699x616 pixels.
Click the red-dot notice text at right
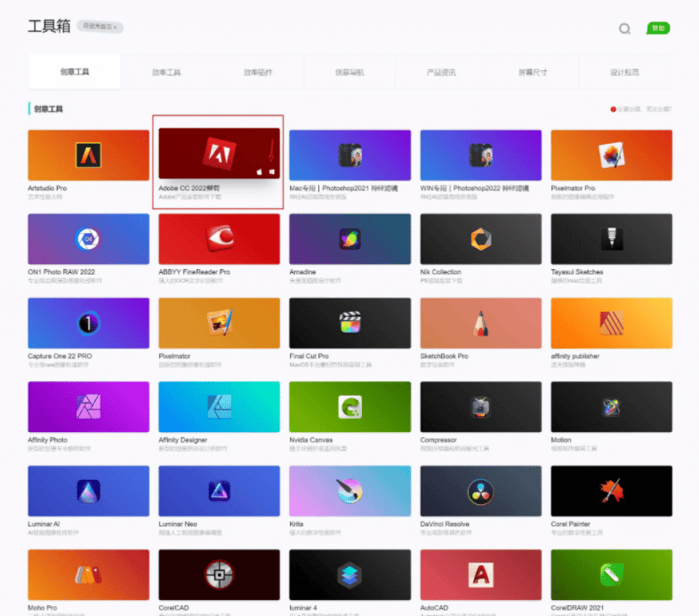coord(642,109)
